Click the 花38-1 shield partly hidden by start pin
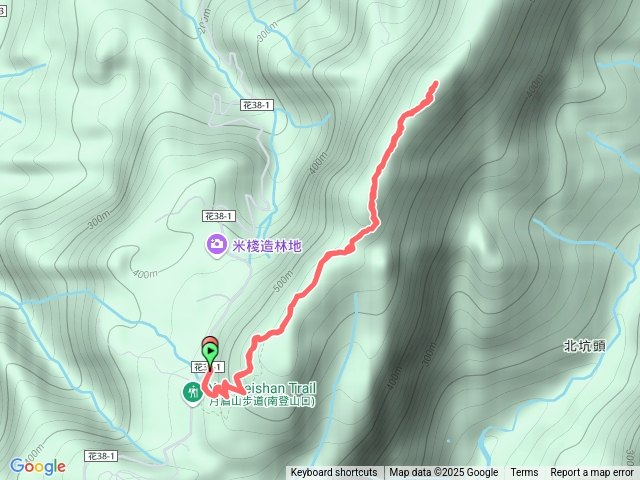The height and width of the screenshot is (480, 640). (208, 367)
